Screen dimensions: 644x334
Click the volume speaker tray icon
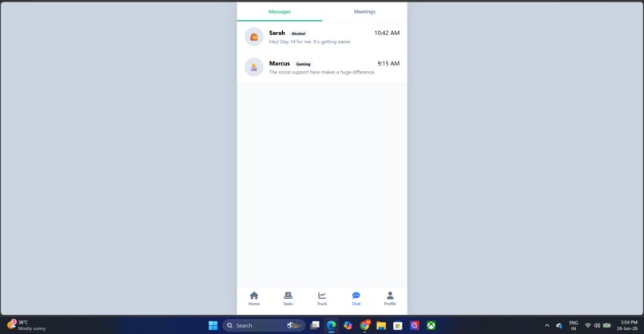(x=597, y=325)
